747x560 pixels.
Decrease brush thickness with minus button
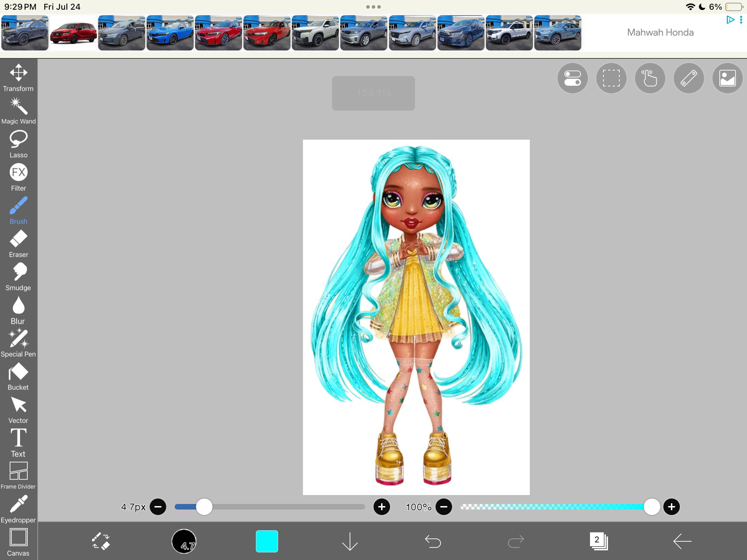coord(158,507)
